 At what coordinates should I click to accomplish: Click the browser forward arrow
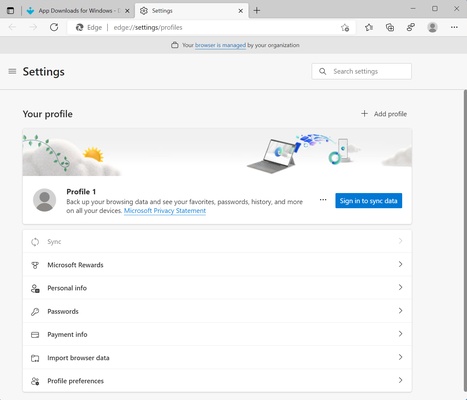pos(33,27)
